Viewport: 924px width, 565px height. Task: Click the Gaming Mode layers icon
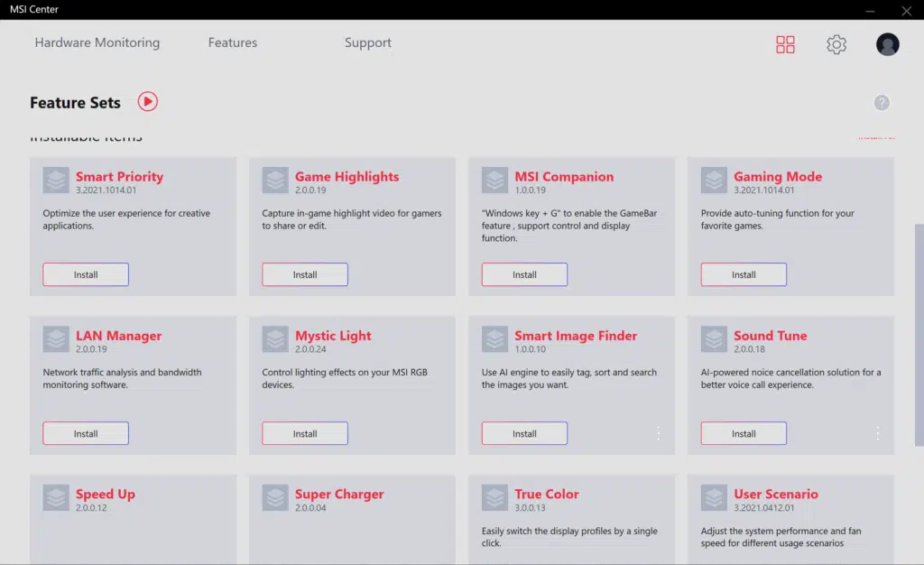(714, 181)
